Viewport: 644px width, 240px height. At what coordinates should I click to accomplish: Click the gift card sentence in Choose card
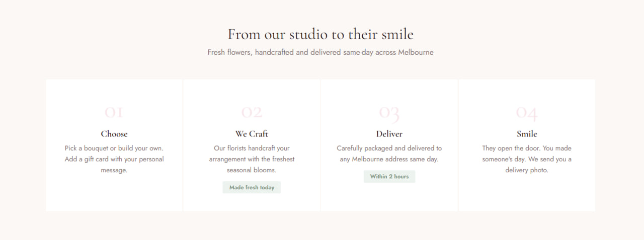pyautogui.click(x=114, y=159)
